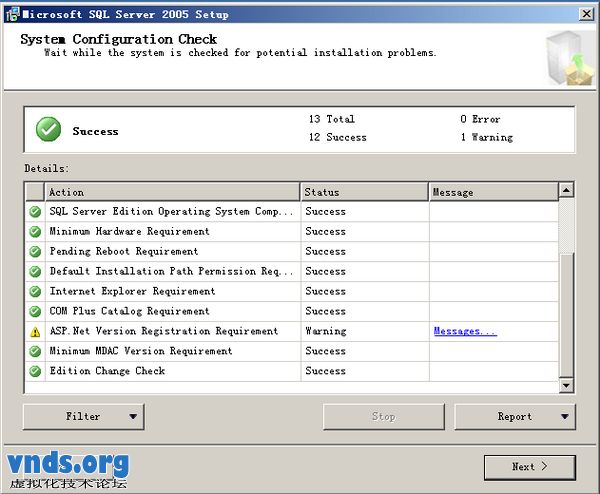Image resolution: width=600 pixels, height=494 pixels.
Task: Open the Filter dropdown button
Action: pyautogui.click(x=84, y=417)
